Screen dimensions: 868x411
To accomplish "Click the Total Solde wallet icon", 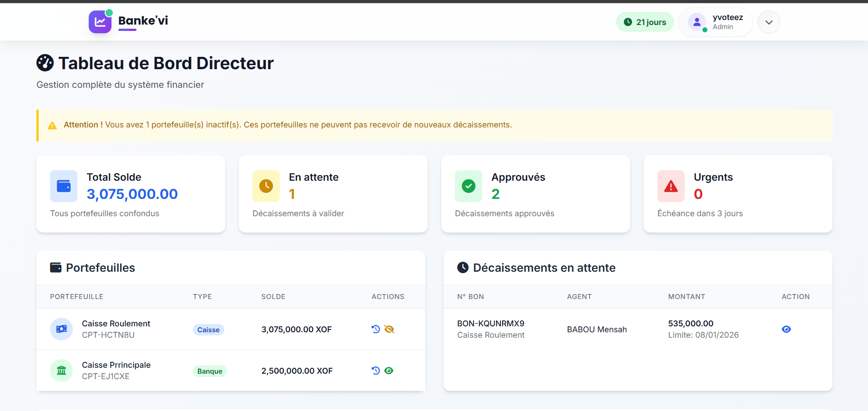I will point(64,186).
